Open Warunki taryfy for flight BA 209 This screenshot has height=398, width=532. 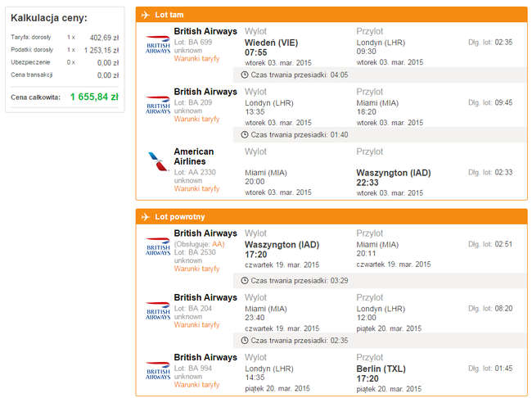click(x=196, y=120)
